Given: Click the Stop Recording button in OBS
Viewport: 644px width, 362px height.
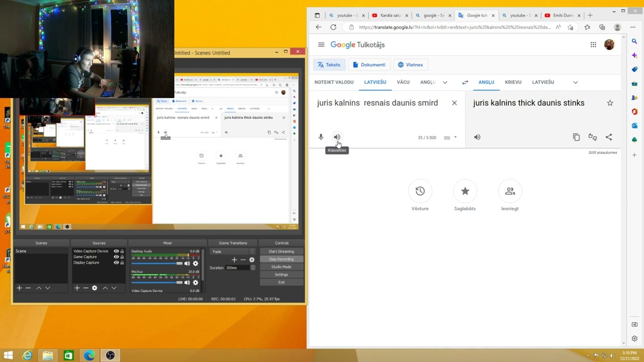Looking at the screenshot, I should pos(281,259).
